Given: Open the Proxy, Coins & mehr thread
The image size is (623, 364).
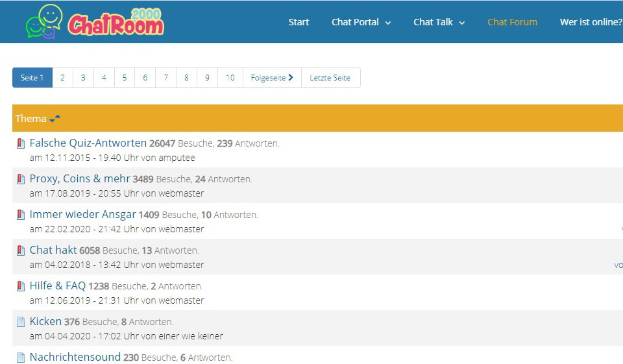Looking at the screenshot, I should click(x=80, y=179).
